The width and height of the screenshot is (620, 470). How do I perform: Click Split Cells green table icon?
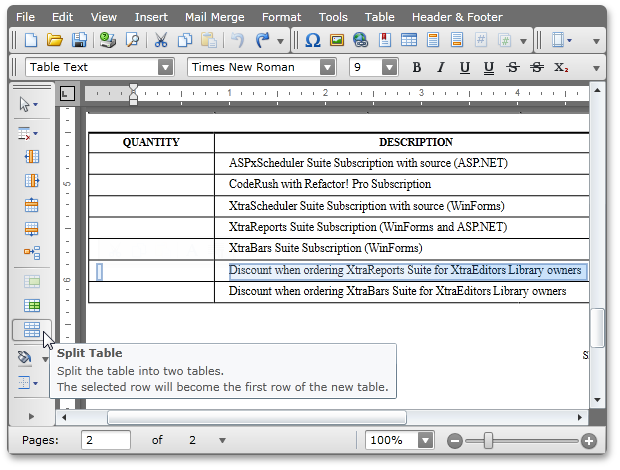32,306
